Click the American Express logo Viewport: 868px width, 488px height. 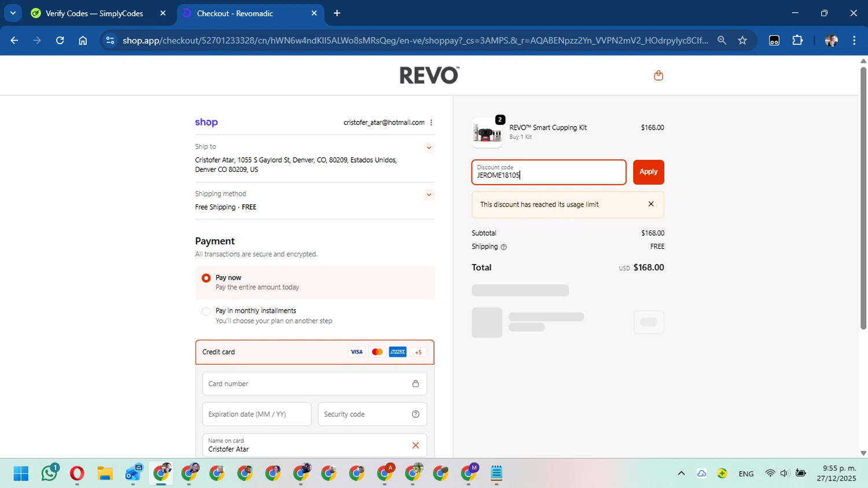click(x=398, y=352)
